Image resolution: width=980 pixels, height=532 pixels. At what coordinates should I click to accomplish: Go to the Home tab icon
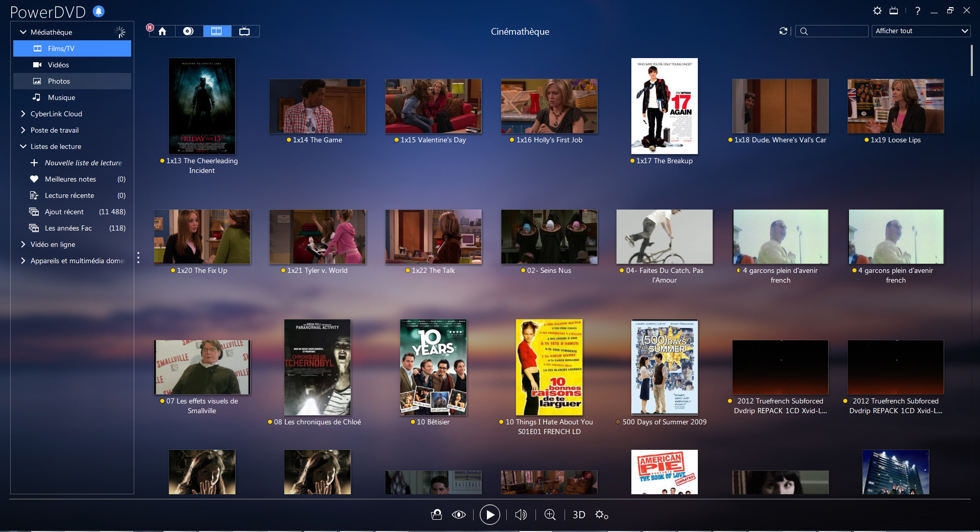point(162,31)
